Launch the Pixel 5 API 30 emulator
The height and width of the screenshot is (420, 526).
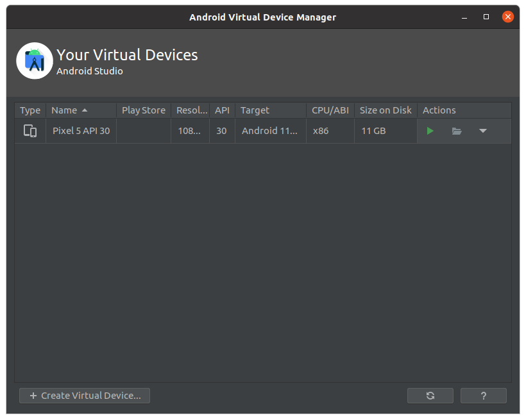430,131
